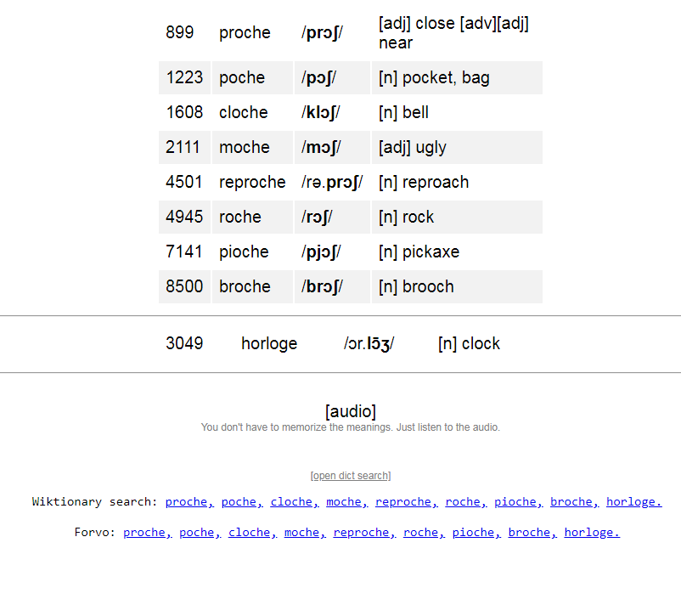The image size is (681, 616).
Task: Click the meaning '[n] rock'
Action: (x=406, y=217)
